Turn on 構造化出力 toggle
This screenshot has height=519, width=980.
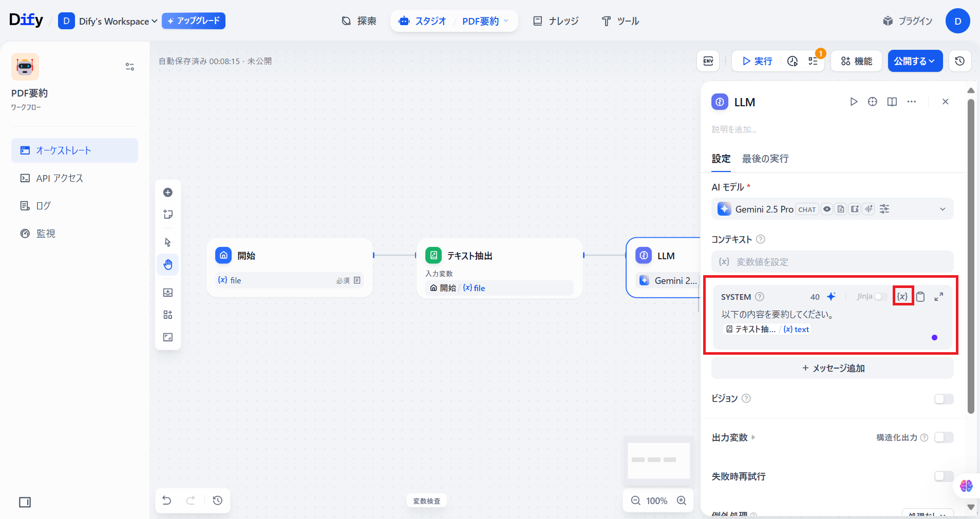(944, 437)
